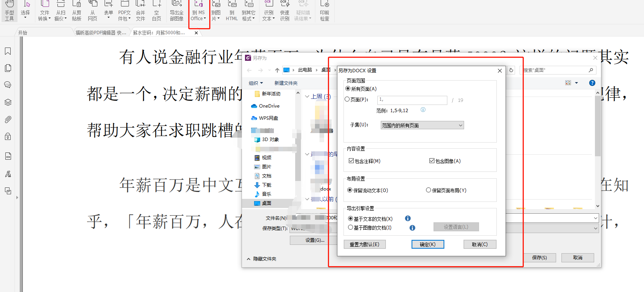Create PDF from scanner (从扫描仪)
Screen dimensions: 644x292
[60, 11]
